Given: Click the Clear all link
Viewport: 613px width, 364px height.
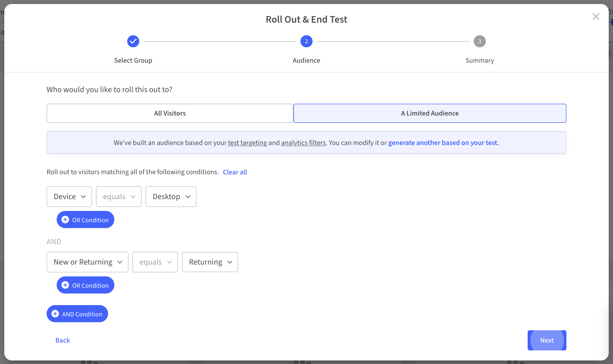Looking at the screenshot, I should click(x=235, y=172).
